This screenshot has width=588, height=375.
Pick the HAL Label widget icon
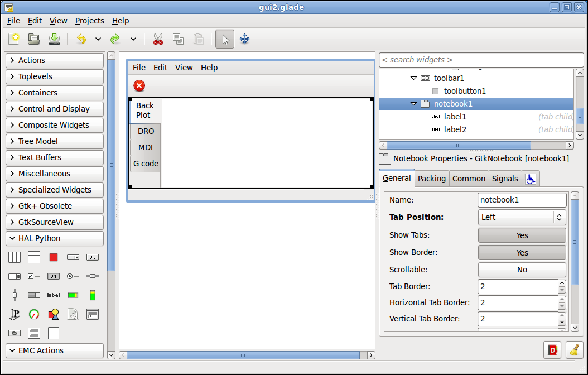(54, 295)
